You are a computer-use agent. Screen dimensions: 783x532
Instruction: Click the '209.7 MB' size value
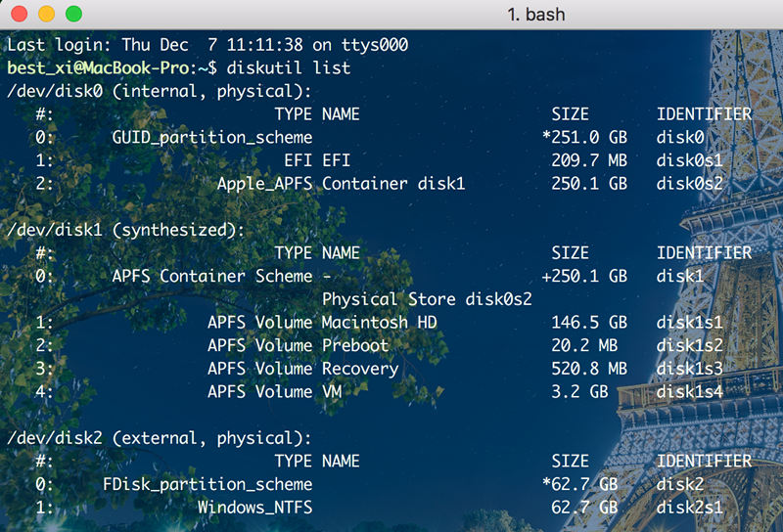[x=589, y=160]
